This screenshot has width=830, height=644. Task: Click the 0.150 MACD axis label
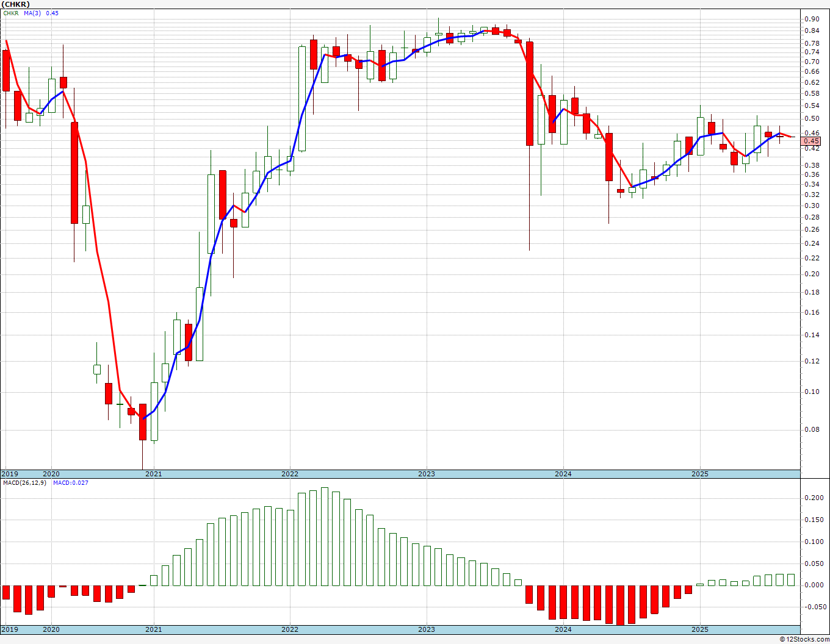814,520
